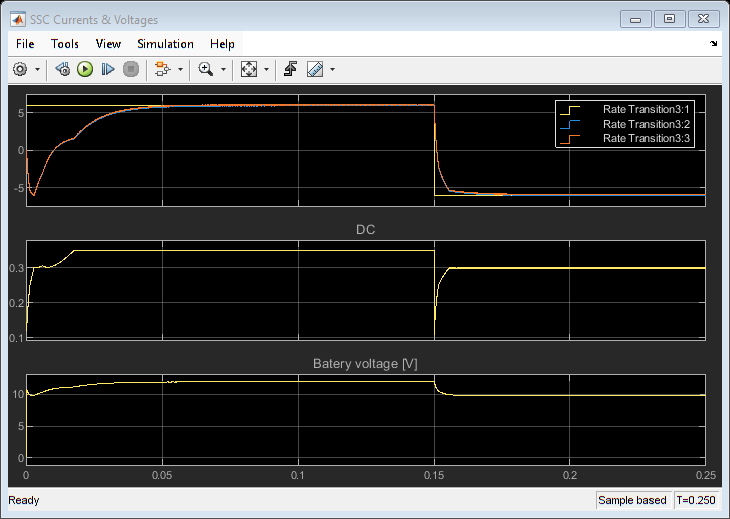Click the Step Back toolbar icon
The image size is (730, 519).
[x=62, y=69]
